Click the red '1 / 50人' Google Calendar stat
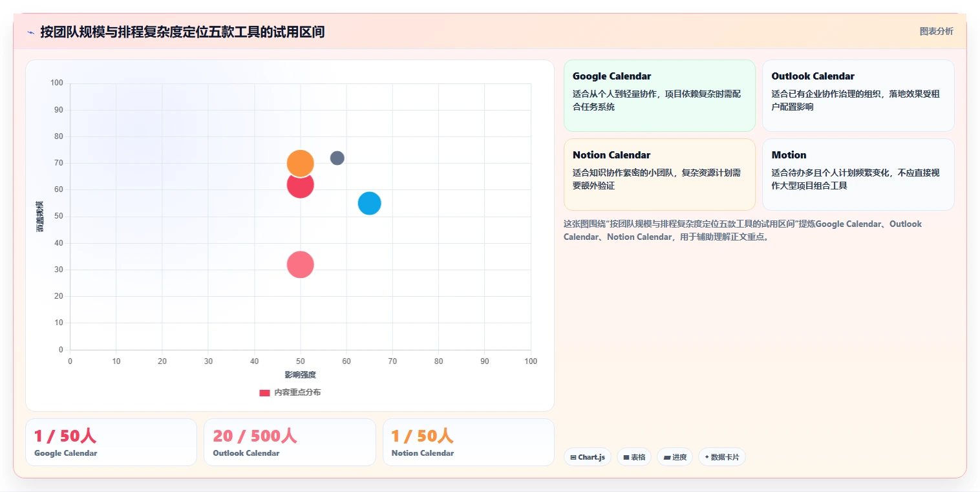 [65, 436]
